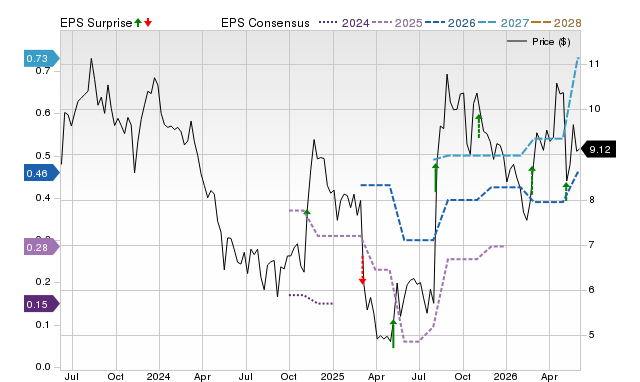Screen dimensions: 640x382
Task: Click the 2026 label on time axis
Action: coord(505,376)
